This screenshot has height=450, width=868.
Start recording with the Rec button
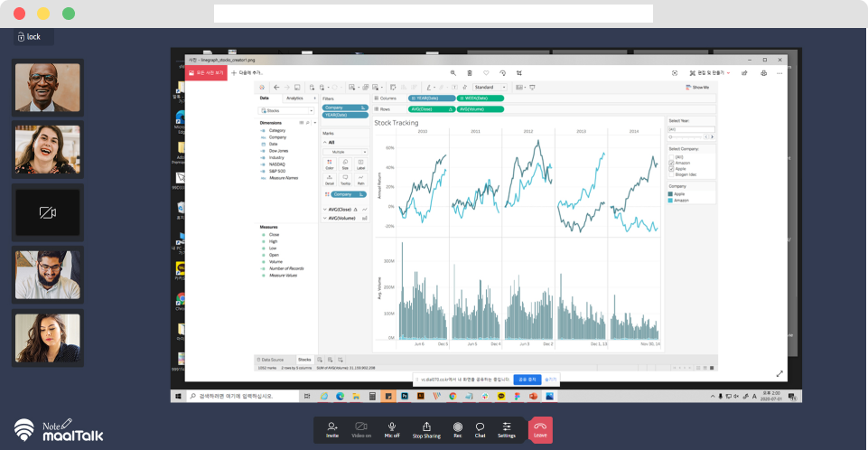tap(458, 428)
